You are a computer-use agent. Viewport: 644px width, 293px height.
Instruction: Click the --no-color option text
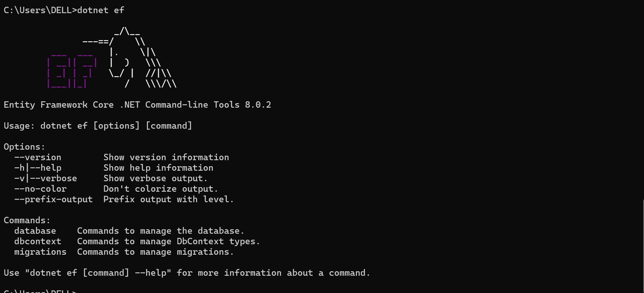click(40, 189)
